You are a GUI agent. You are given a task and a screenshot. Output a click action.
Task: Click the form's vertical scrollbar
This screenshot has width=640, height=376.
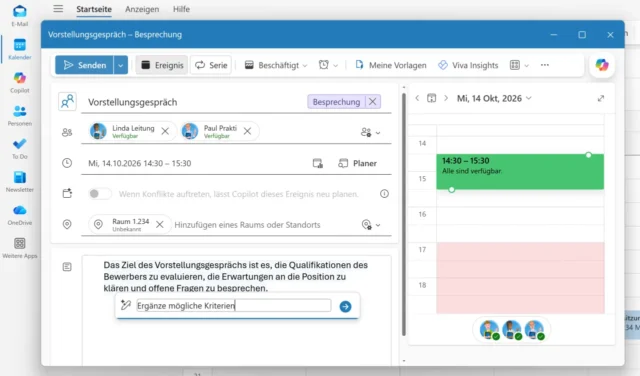click(404, 214)
